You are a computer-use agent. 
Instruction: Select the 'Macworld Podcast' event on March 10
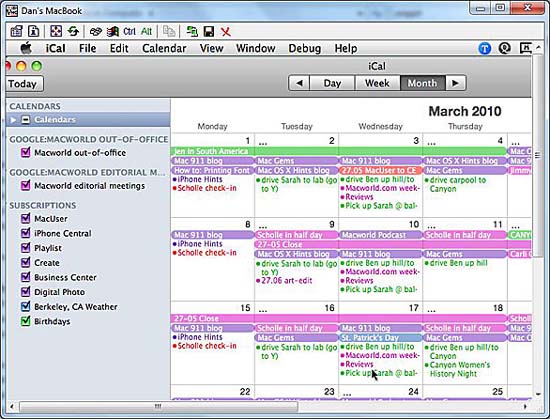tap(381, 235)
